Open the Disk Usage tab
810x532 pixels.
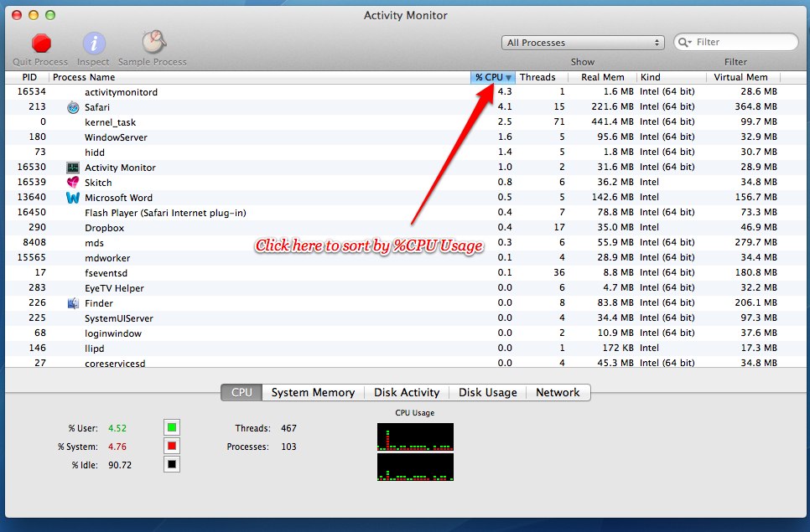(488, 392)
